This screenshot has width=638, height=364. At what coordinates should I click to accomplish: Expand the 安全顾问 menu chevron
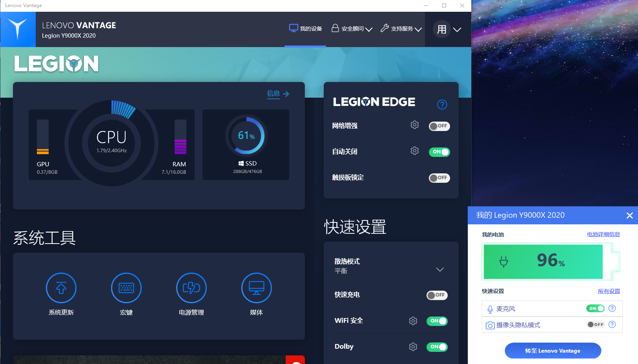(x=369, y=29)
